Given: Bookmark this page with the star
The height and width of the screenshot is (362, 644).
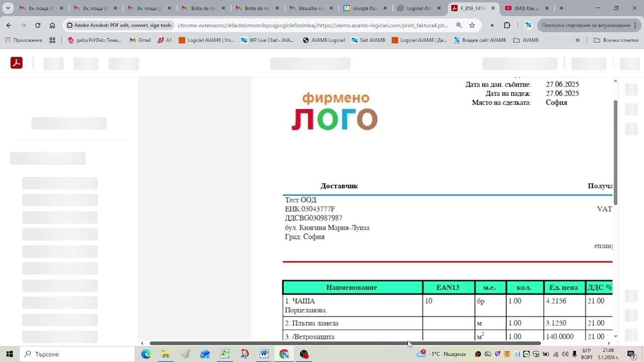Looking at the screenshot, I should point(472,26).
